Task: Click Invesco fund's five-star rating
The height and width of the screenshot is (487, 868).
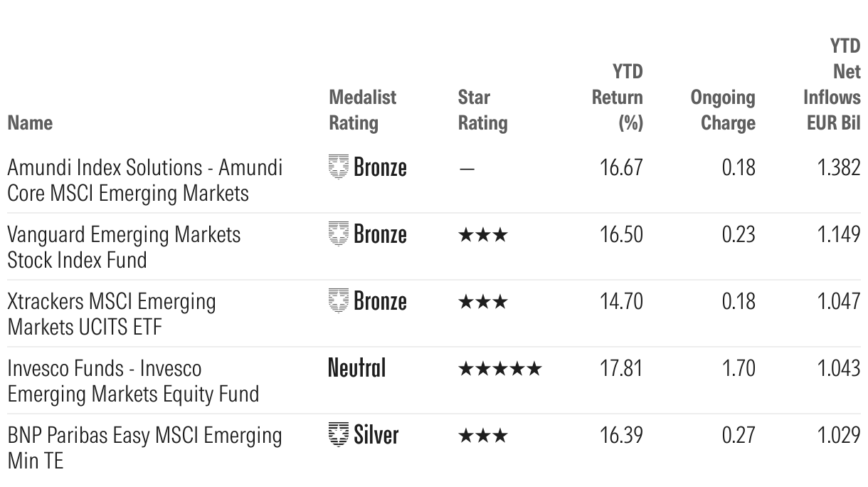Action: click(500, 369)
